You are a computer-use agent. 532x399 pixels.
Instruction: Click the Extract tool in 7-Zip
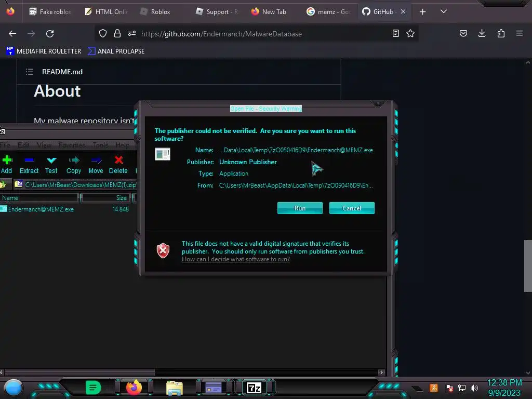(29, 165)
